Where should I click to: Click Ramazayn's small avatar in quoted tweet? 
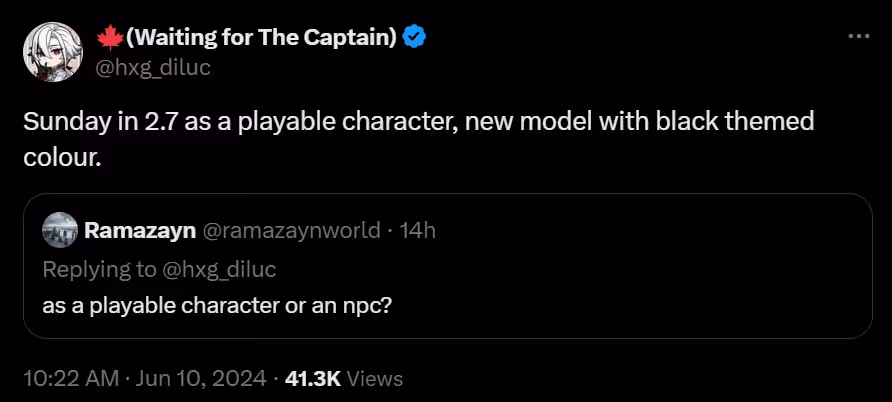[x=60, y=231]
